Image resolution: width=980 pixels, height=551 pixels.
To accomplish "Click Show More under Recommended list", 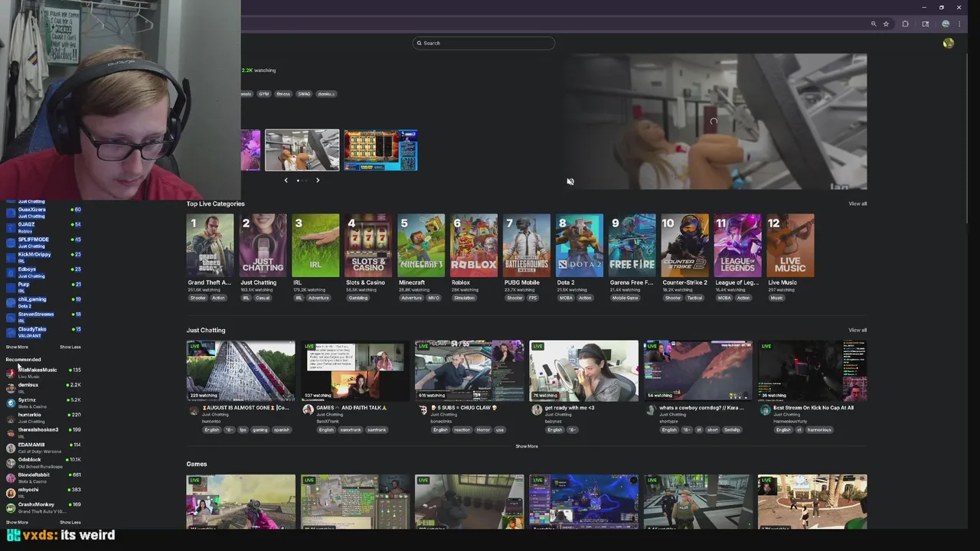I will pyautogui.click(x=17, y=522).
